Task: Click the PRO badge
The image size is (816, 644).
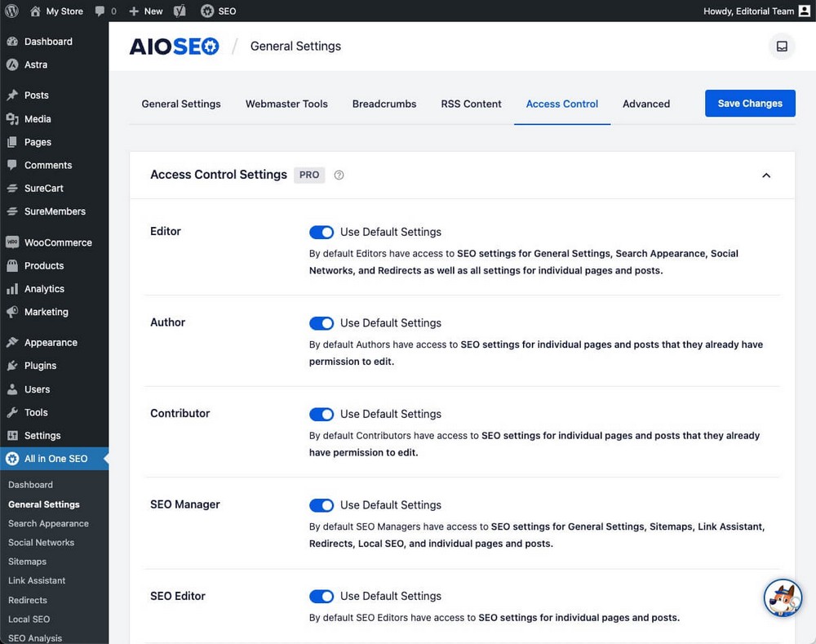Action: [309, 175]
